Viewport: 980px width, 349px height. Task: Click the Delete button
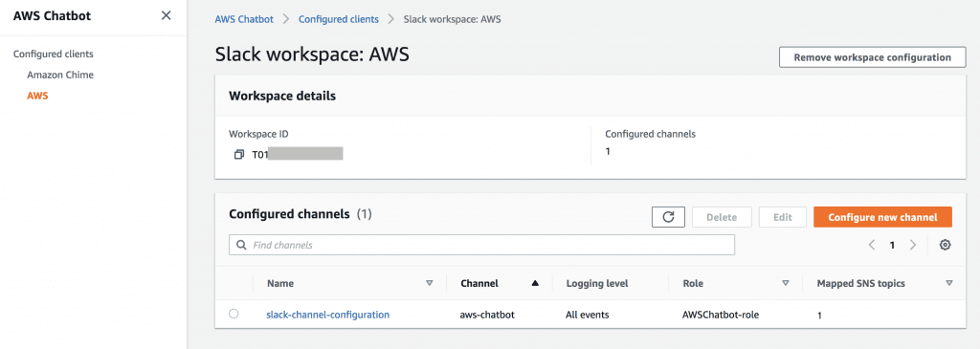[x=722, y=217]
